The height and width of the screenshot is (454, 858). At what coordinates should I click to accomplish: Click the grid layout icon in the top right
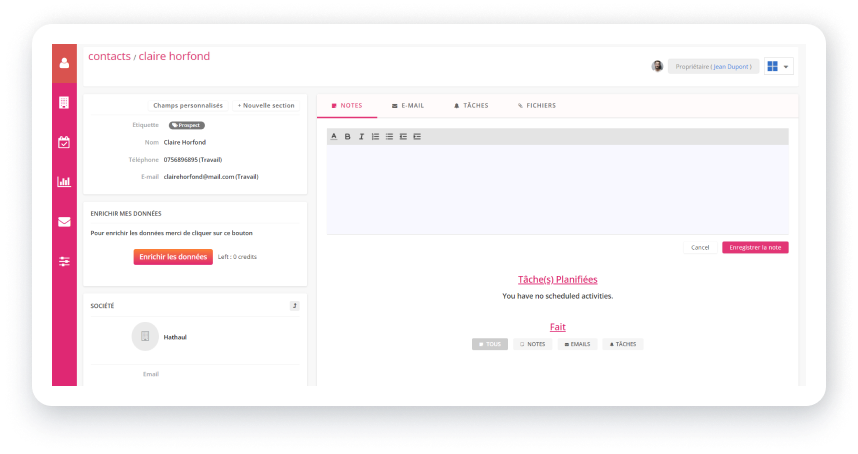[773, 66]
